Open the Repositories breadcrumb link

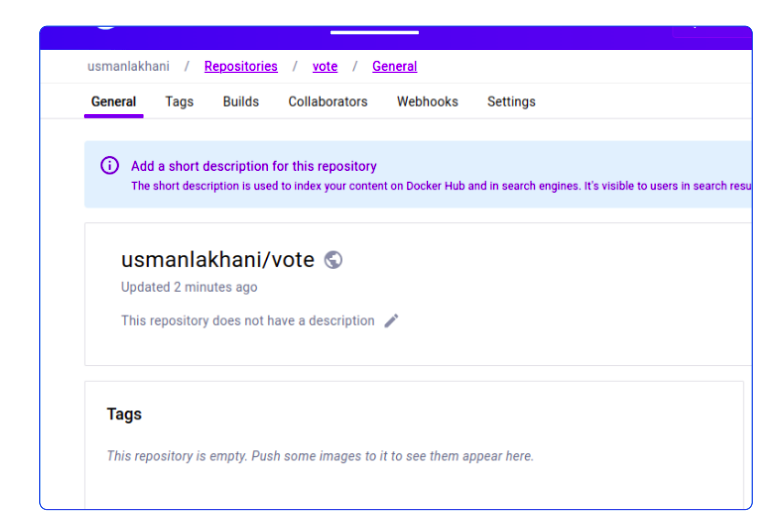[x=241, y=67]
